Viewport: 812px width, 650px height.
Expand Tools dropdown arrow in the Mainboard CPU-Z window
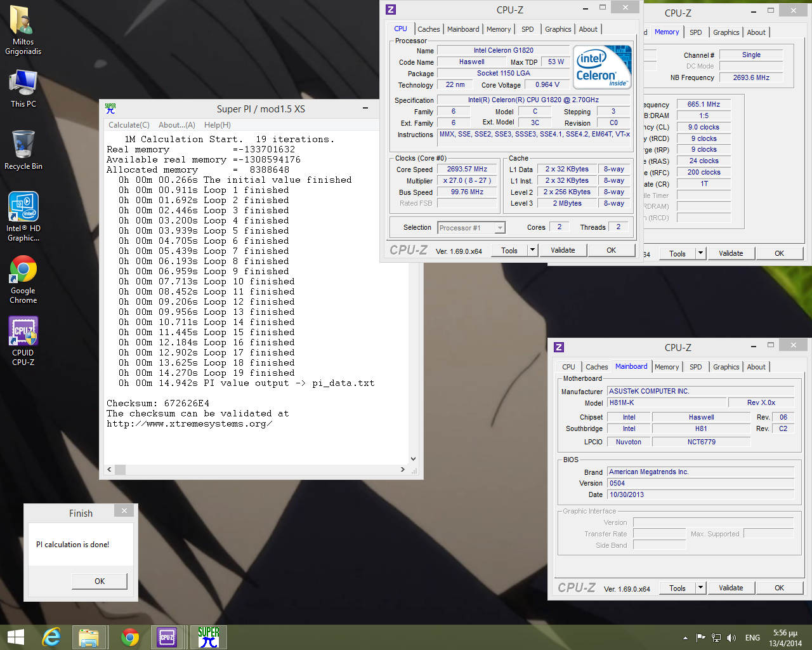click(x=701, y=588)
